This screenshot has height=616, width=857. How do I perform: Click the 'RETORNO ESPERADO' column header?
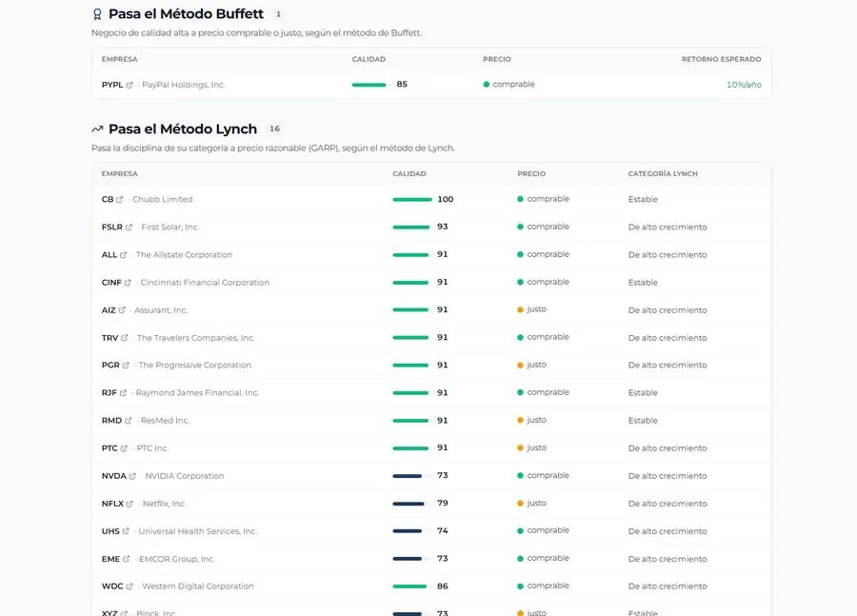[722, 59]
